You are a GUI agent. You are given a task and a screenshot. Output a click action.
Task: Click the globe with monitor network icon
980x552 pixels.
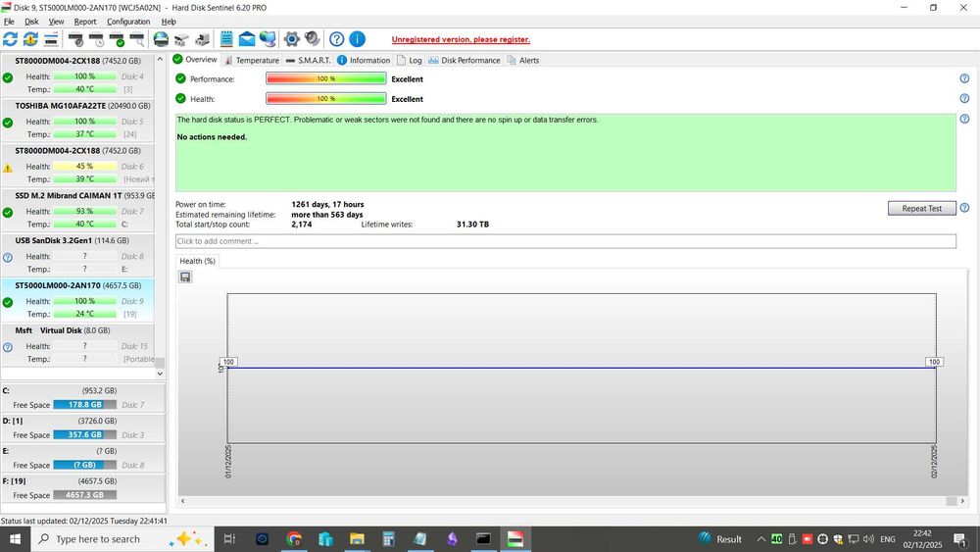click(268, 39)
